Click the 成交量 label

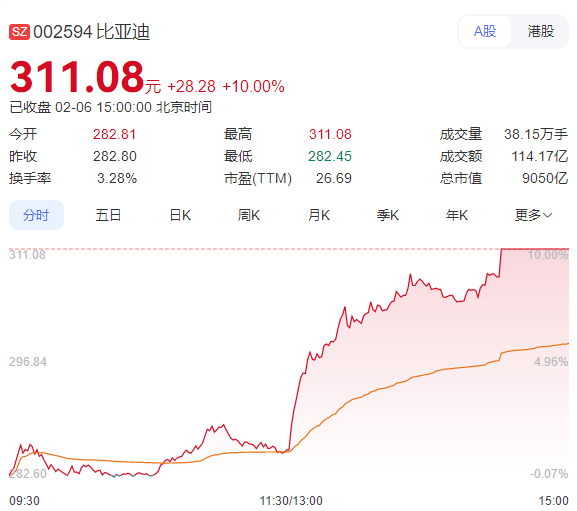pyautogui.click(x=461, y=134)
